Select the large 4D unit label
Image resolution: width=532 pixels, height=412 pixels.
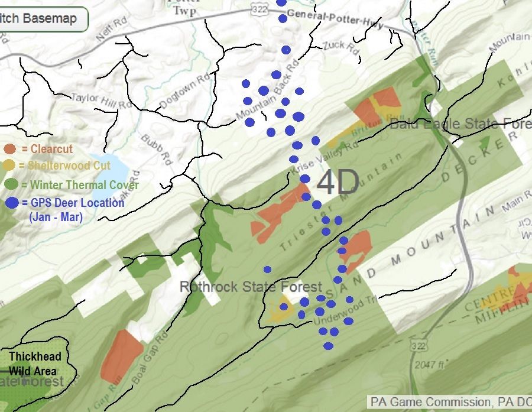(338, 183)
